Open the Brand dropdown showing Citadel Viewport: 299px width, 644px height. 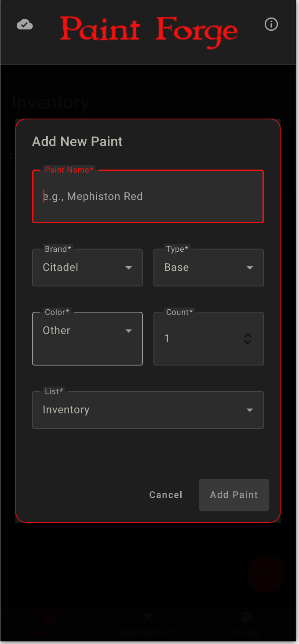tap(87, 268)
